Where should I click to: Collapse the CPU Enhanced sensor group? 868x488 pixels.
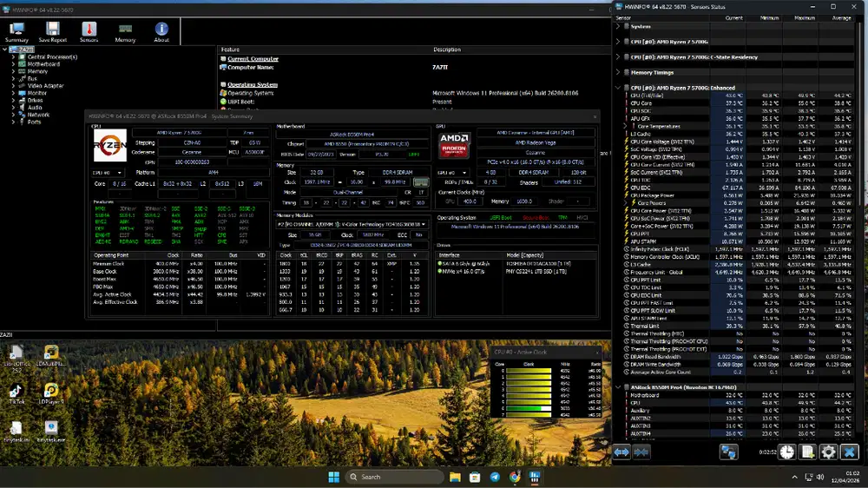[618, 88]
